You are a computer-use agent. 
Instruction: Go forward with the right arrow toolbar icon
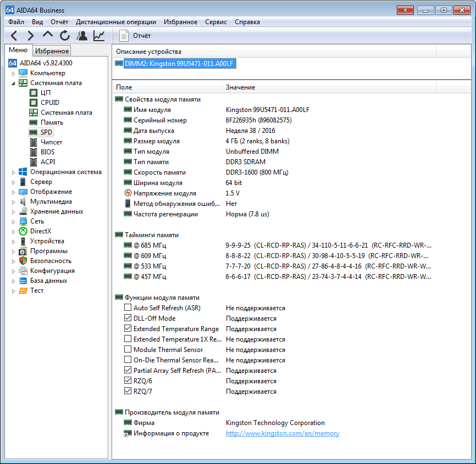click(x=30, y=36)
